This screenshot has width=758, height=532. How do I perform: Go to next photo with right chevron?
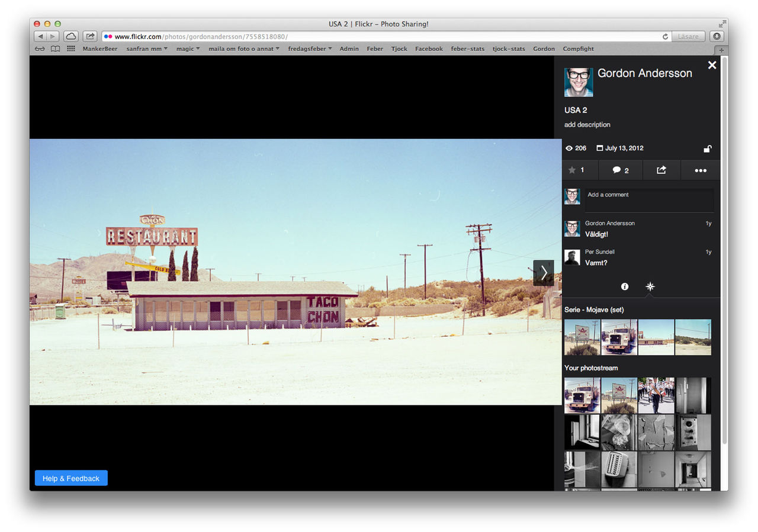click(544, 273)
